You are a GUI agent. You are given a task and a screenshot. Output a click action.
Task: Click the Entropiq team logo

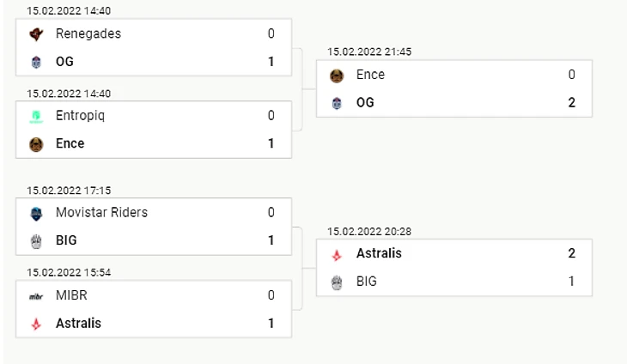[36, 116]
